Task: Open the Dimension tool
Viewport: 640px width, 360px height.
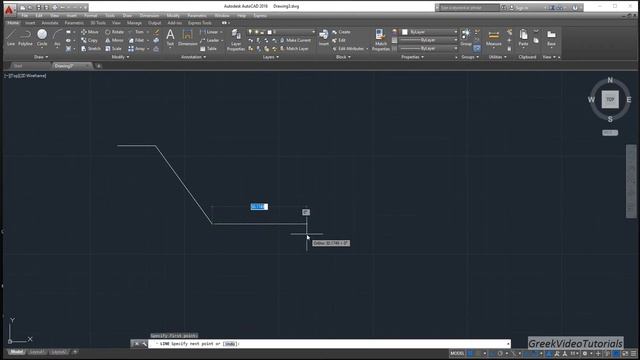Action: click(x=187, y=38)
